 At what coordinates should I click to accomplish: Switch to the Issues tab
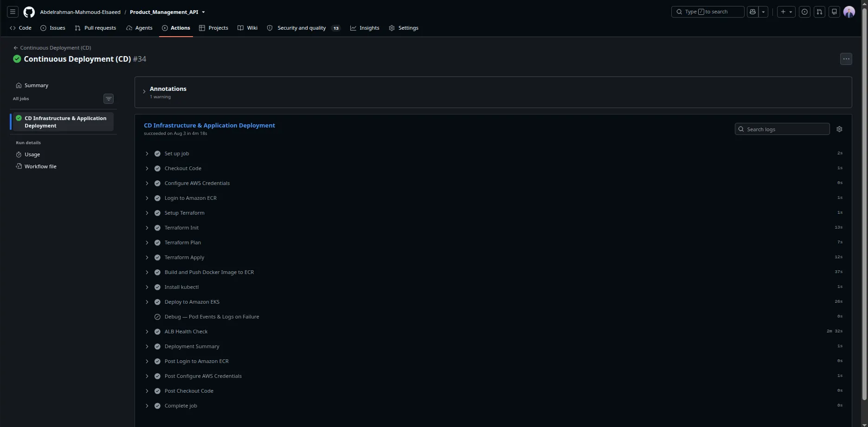[x=53, y=28]
